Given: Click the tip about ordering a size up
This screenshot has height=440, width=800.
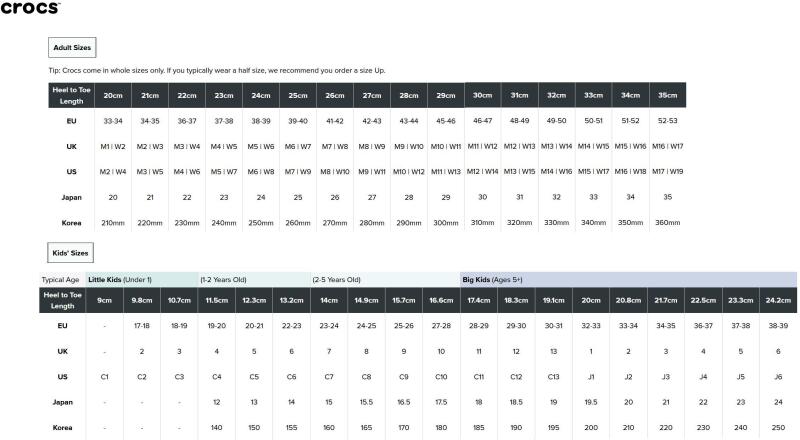Looking at the screenshot, I should pos(217,70).
